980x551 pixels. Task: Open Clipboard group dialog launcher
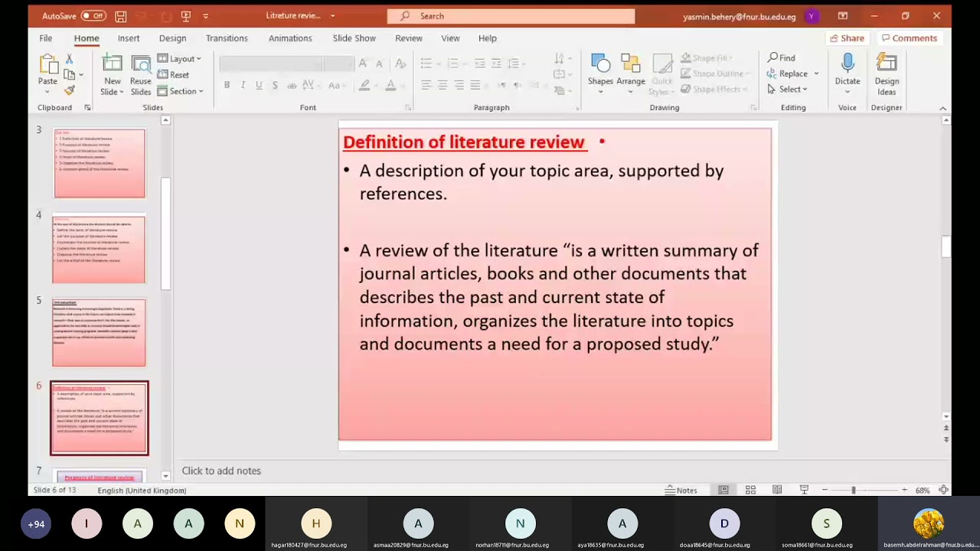(87, 108)
